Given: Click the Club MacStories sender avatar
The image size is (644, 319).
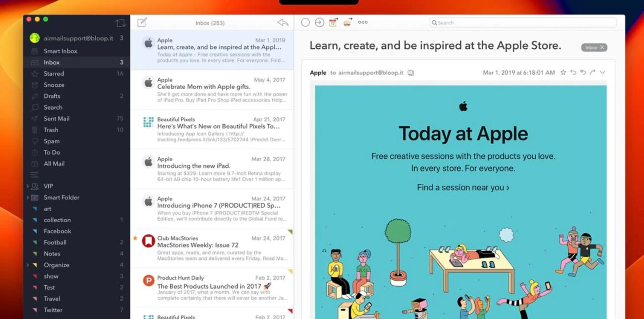Looking at the screenshot, I should tap(148, 241).
